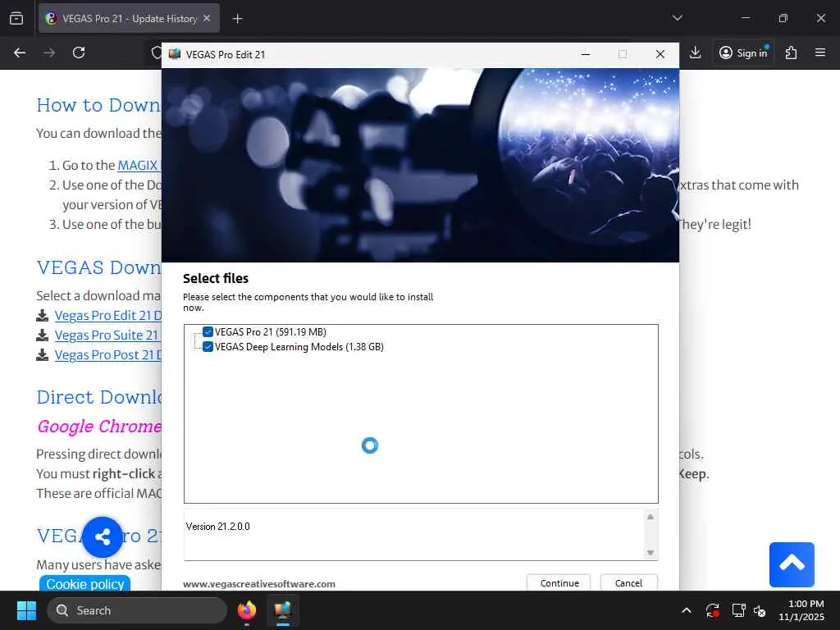
Task: Open the Cookie policy button
Action: pos(84,584)
